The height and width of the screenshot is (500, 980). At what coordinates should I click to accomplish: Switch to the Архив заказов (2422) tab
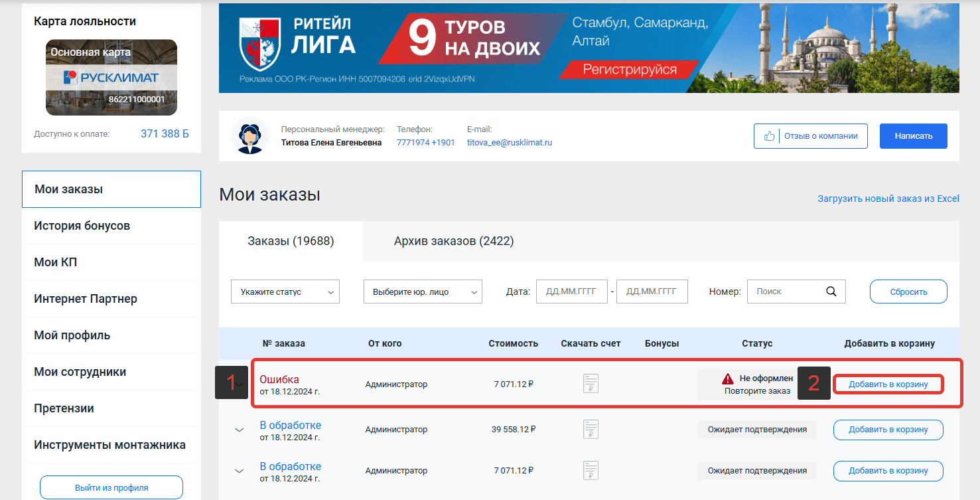tap(454, 241)
